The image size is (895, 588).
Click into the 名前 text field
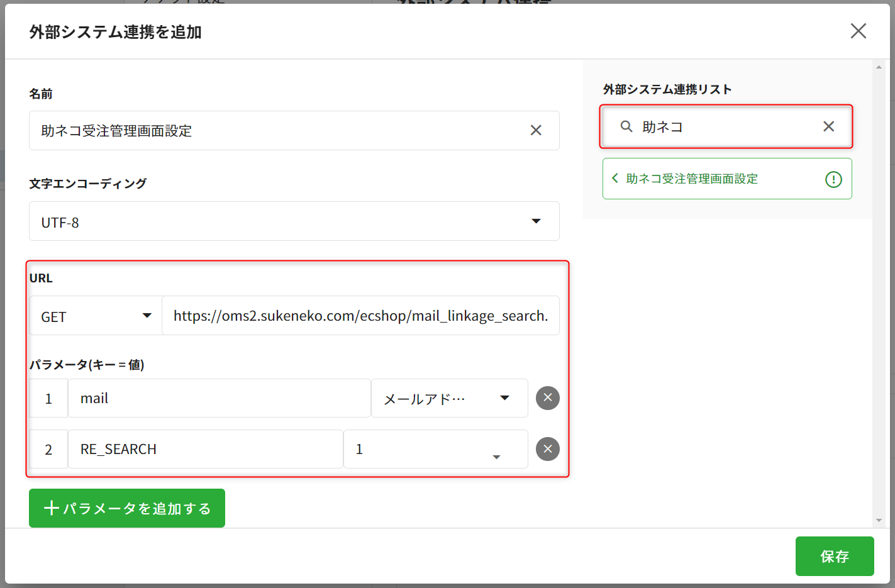pos(277,131)
